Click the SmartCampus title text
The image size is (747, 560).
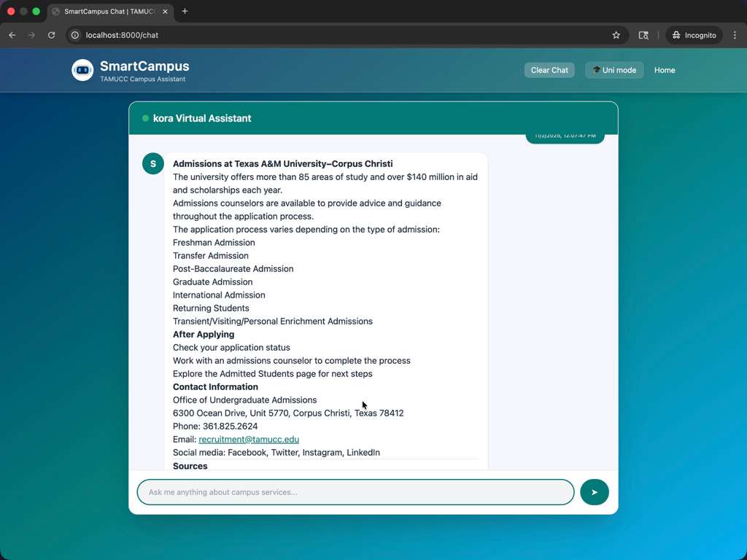144,66
